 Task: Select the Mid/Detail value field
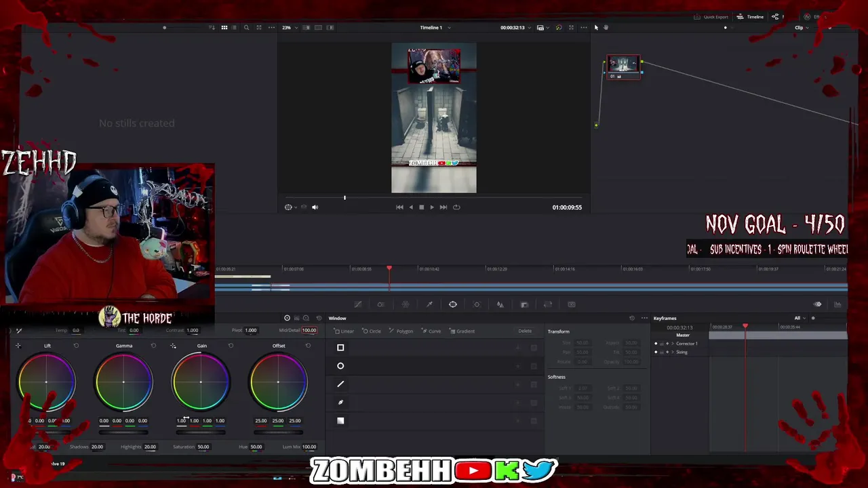309,330
